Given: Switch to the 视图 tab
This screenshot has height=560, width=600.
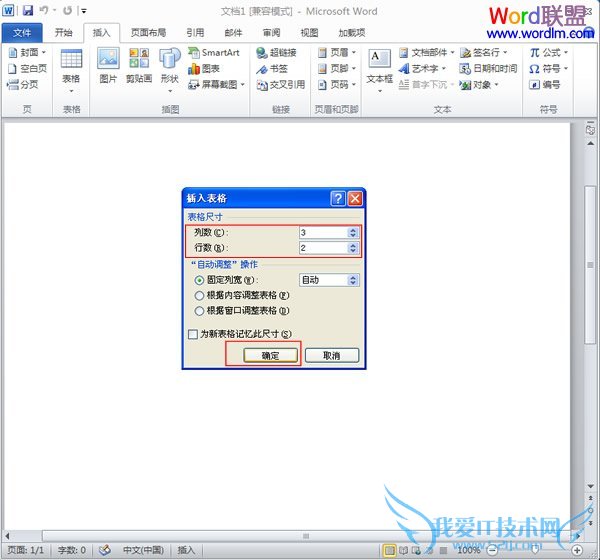Looking at the screenshot, I should [309, 33].
